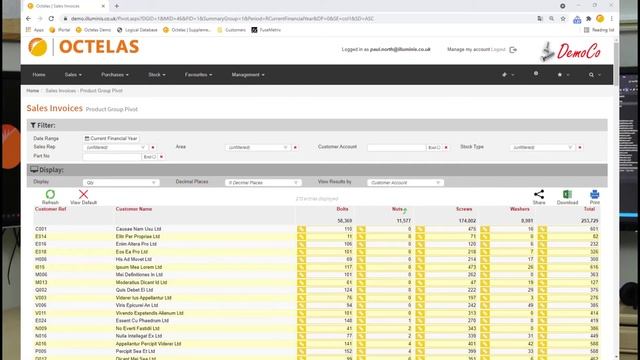Open the Sales menu
Viewport: 640px width, 360px height.
coord(73,75)
